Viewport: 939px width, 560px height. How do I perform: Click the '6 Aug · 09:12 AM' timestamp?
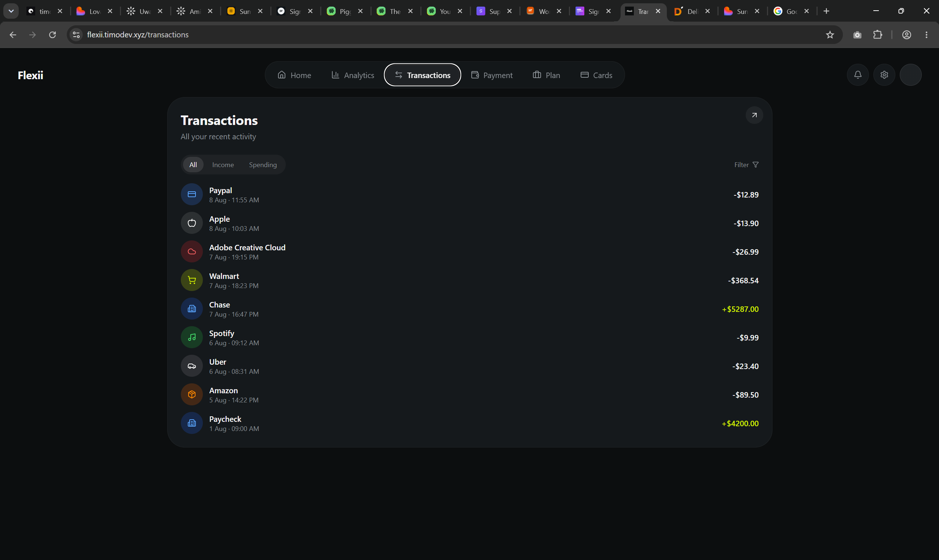coord(234,343)
